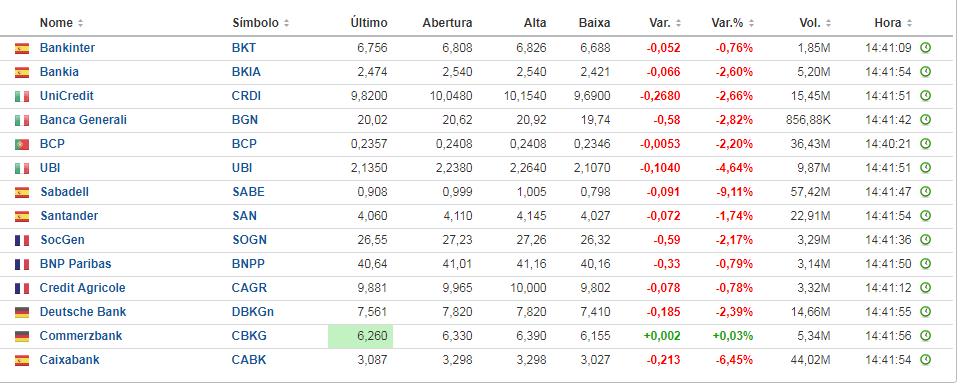Sort by Var. column sort arrows

coord(679,23)
